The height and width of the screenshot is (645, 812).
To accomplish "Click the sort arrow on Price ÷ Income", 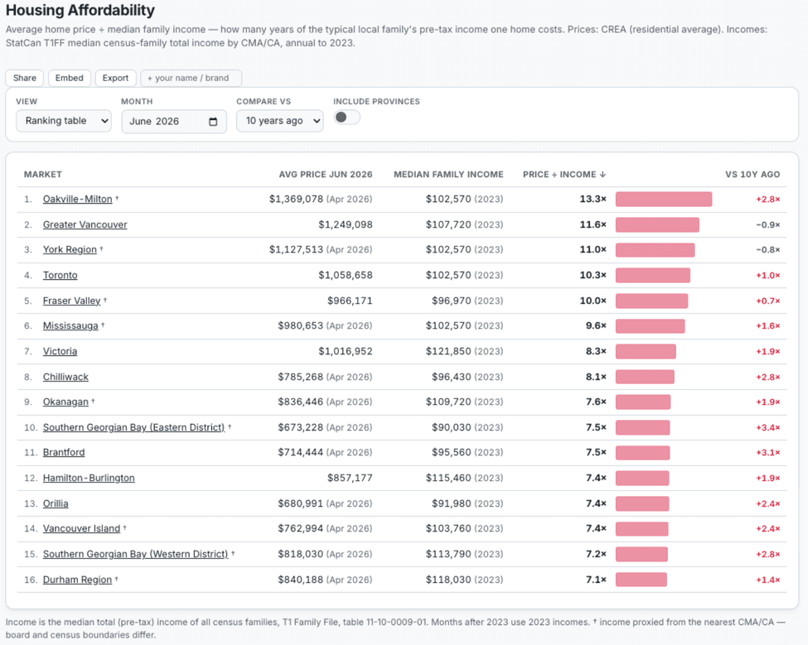I will click(x=602, y=175).
